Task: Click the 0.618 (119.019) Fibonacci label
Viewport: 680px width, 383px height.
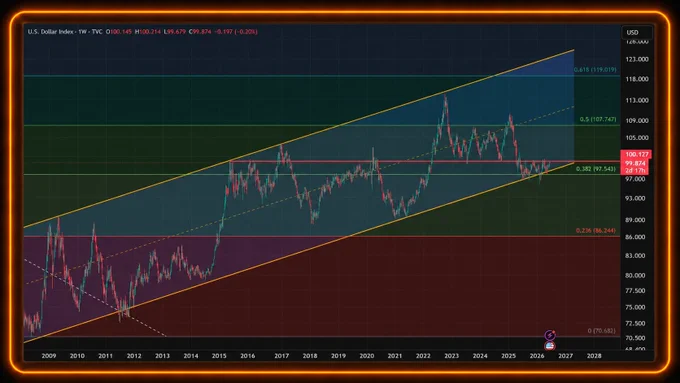Action: [x=595, y=69]
